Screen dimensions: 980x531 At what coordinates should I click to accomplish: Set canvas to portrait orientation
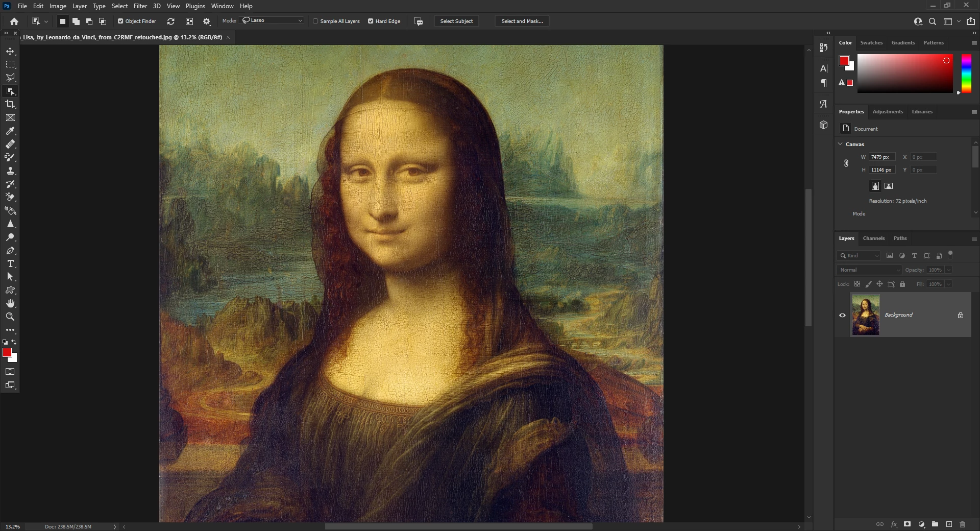tap(875, 186)
